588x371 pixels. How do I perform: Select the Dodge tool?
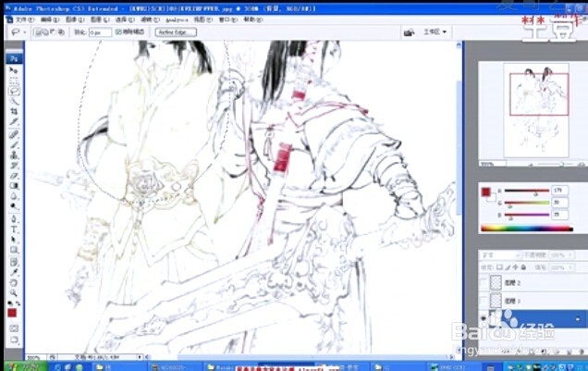click(x=14, y=206)
